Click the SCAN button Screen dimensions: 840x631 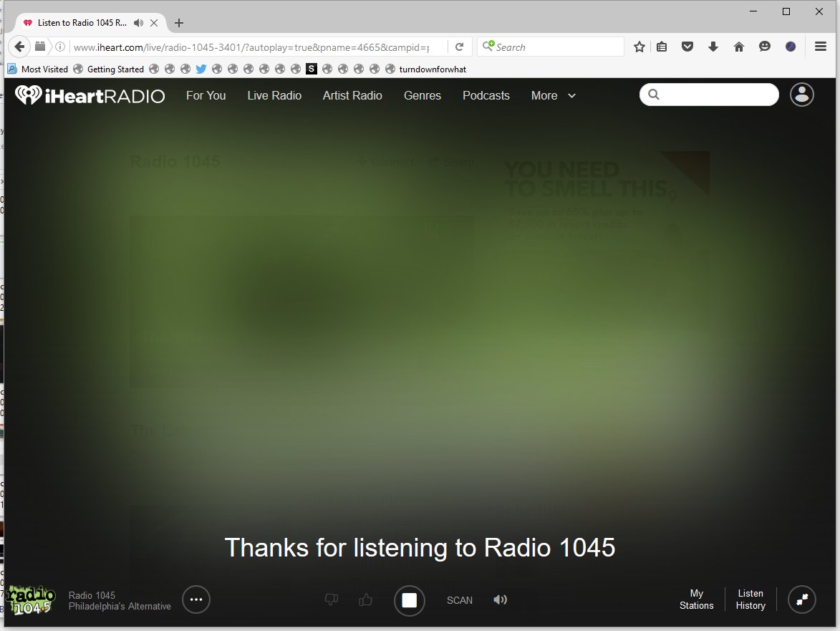click(x=460, y=600)
